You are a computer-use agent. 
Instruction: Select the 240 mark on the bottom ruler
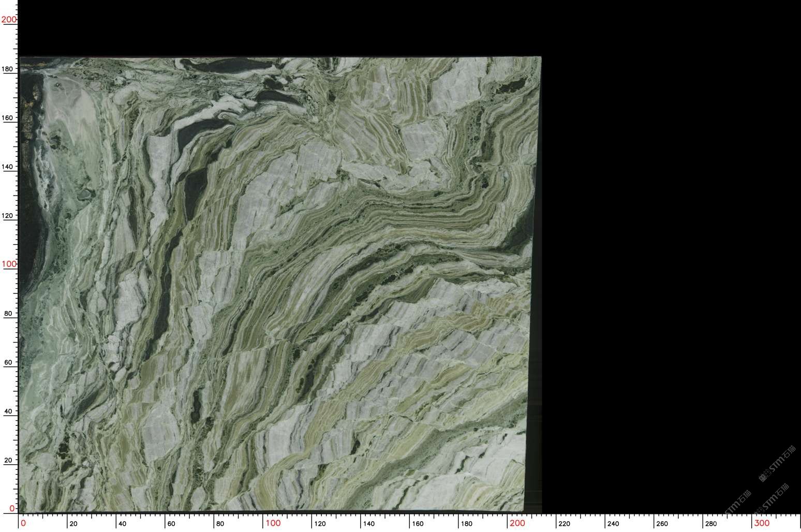[613, 524]
